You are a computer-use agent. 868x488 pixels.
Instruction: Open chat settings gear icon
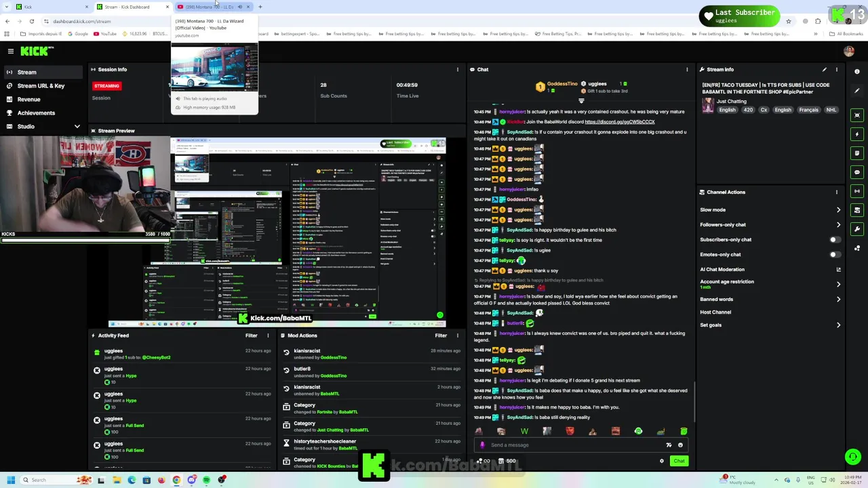[x=662, y=461]
